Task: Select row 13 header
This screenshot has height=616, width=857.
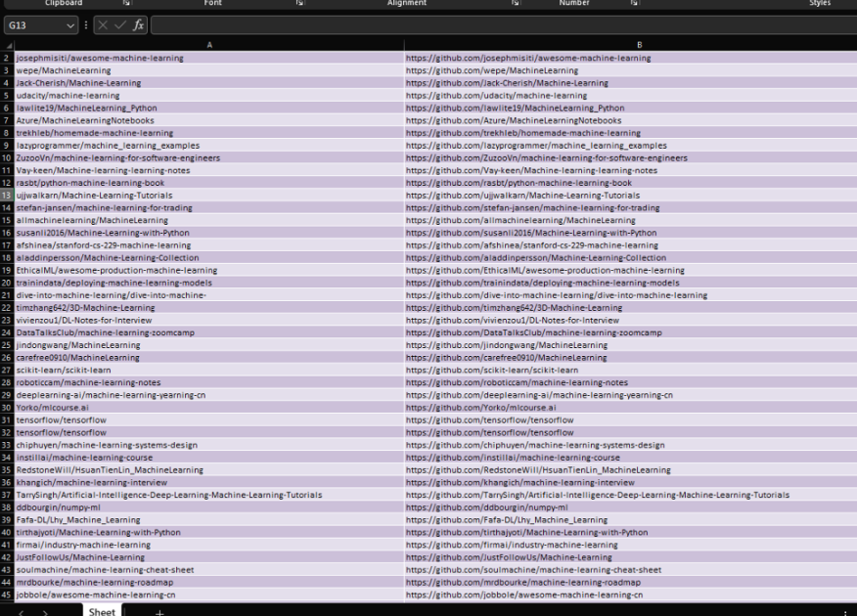Action: click(7, 195)
